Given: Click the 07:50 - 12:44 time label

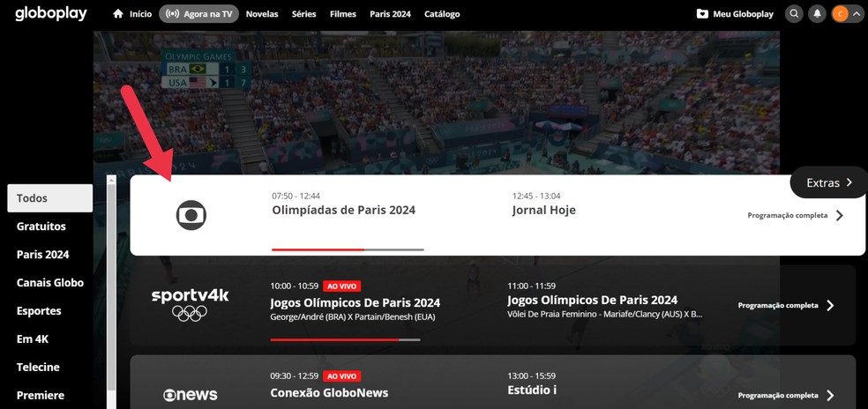Looking at the screenshot, I should pyautogui.click(x=296, y=196).
